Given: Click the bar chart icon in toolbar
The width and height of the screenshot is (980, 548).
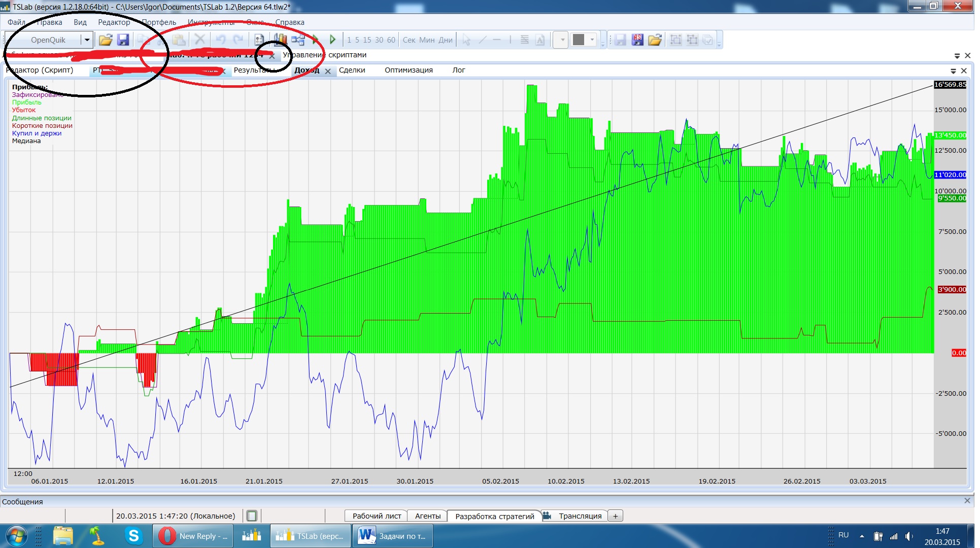Looking at the screenshot, I should (280, 40).
